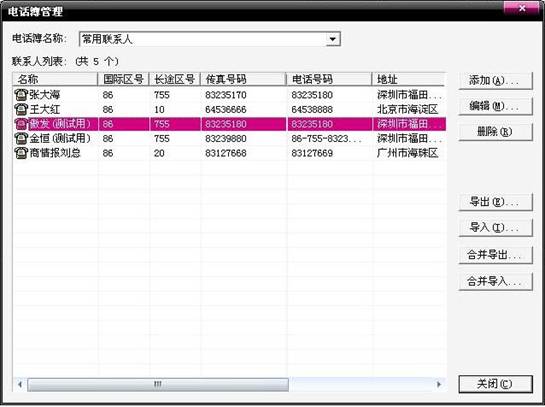Select the phone icon beside 王大红
The height and width of the screenshot is (407, 545).
(21, 109)
